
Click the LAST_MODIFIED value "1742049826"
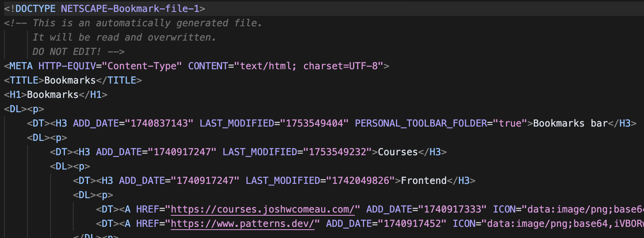point(361,181)
